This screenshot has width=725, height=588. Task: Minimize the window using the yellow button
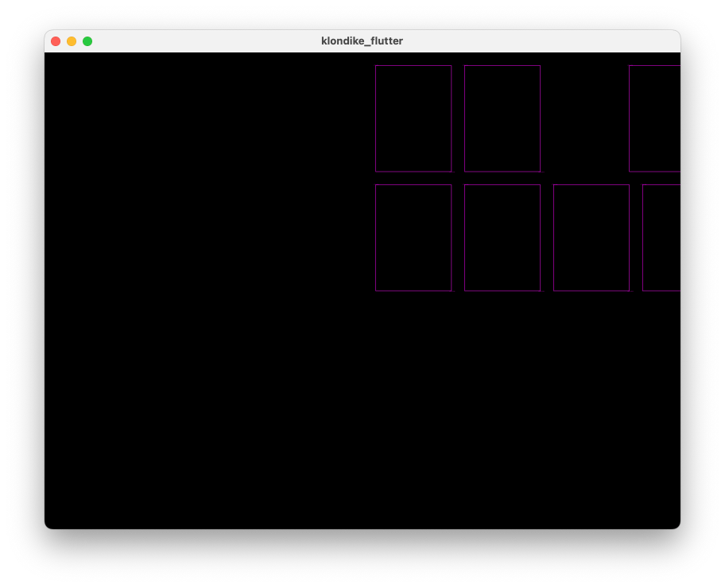click(x=72, y=41)
